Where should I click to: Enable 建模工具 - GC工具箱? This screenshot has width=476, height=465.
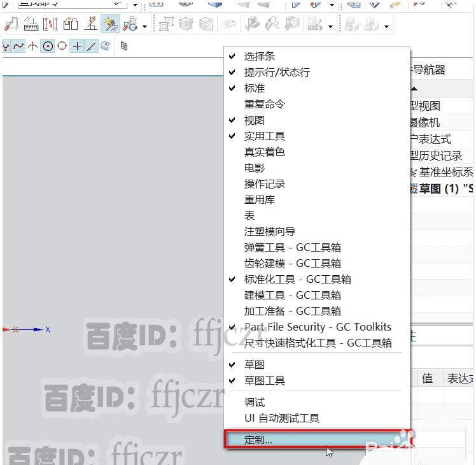[x=317, y=295]
